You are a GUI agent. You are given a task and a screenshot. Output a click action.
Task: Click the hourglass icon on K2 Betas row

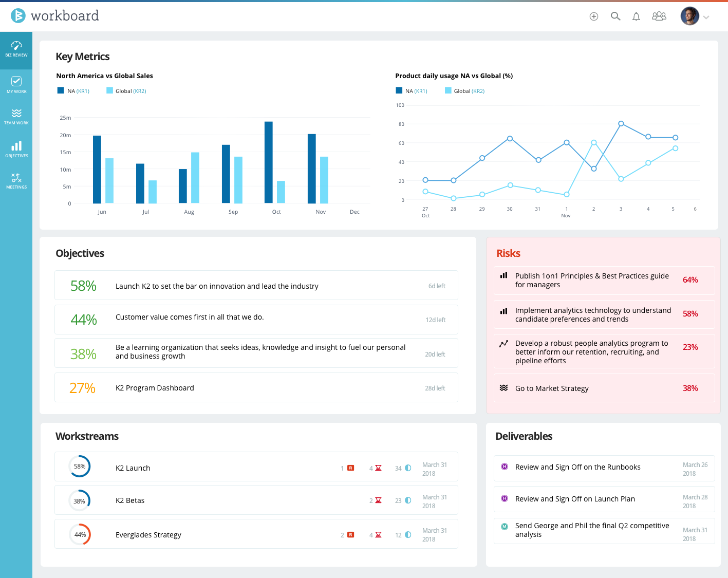click(x=378, y=500)
